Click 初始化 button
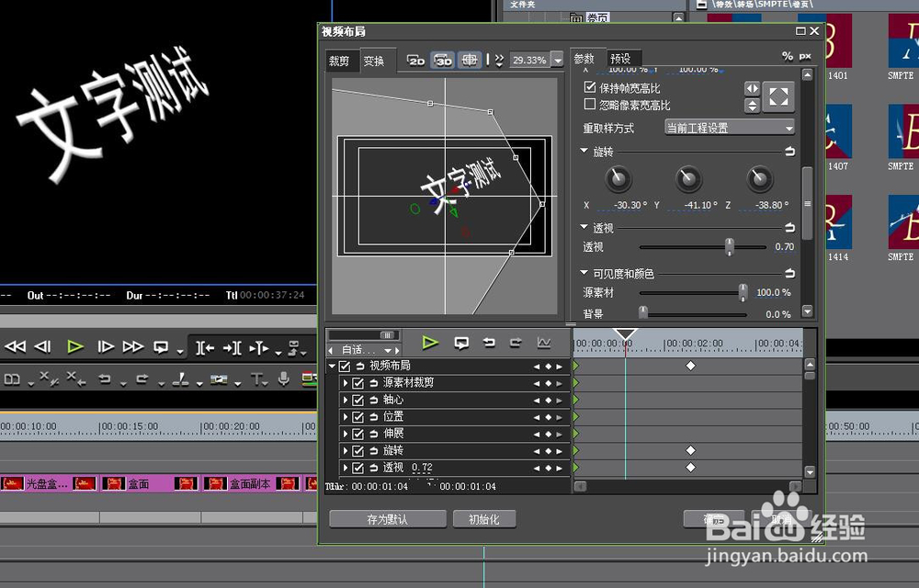Viewport: 919px width, 588px height. (x=483, y=519)
